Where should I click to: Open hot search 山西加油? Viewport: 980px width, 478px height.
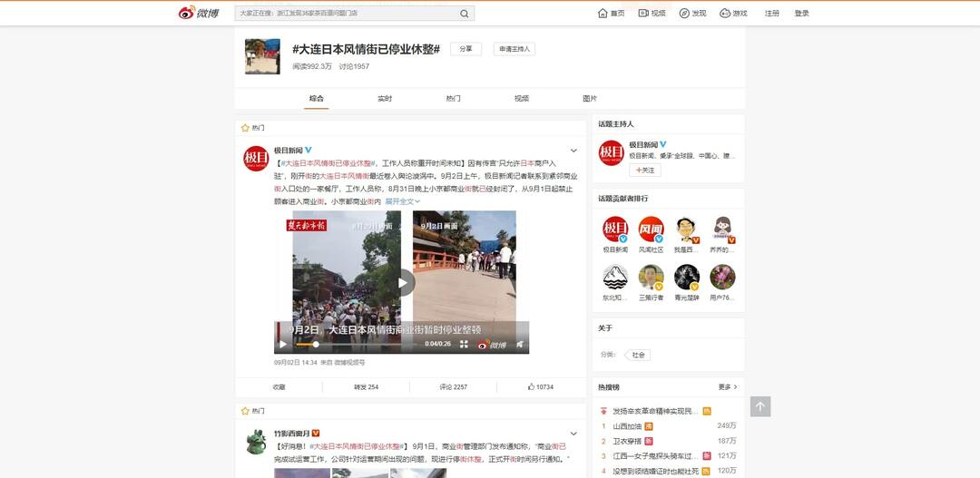tap(627, 426)
